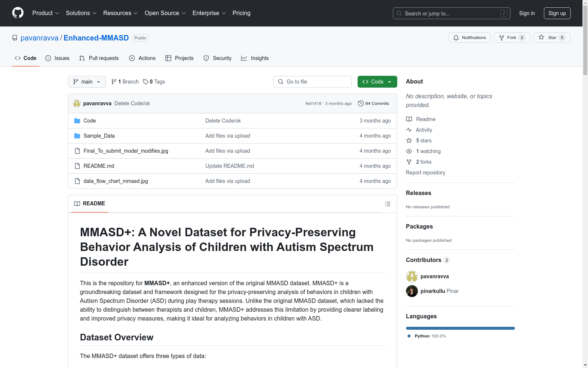Click the Fork icon button
588x368 pixels.
(502, 38)
